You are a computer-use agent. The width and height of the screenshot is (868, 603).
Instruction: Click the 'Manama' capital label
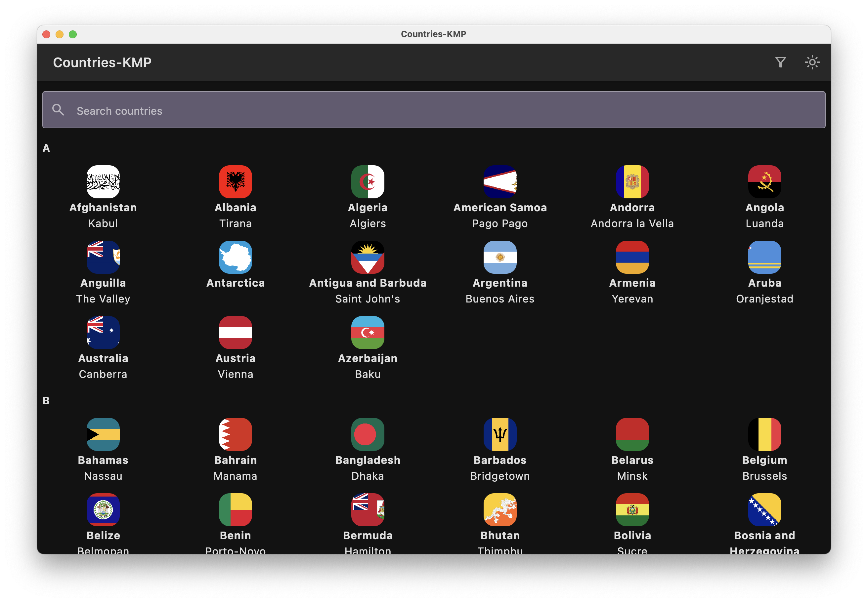tap(236, 476)
